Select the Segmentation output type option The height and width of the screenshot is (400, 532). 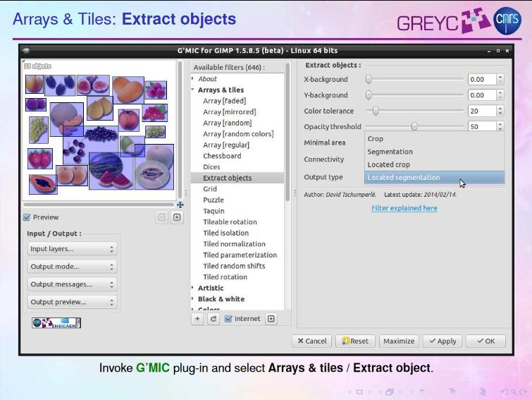(390, 152)
